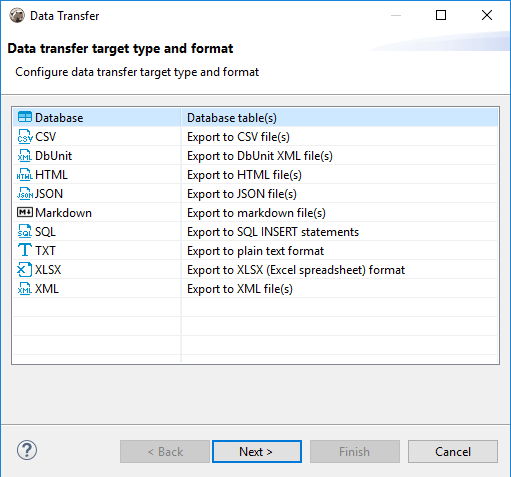
Task: Select the HTML export icon
Action: (25, 174)
